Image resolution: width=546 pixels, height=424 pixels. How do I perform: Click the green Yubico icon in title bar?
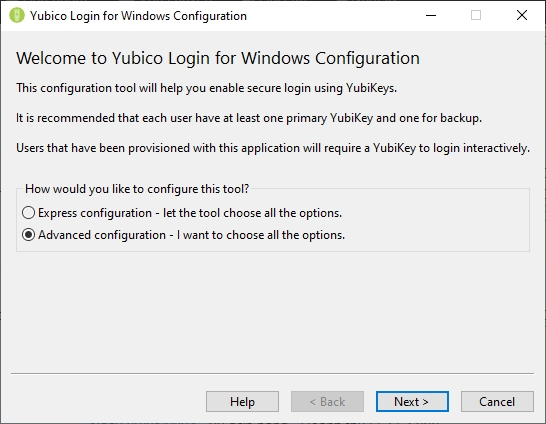click(x=17, y=16)
